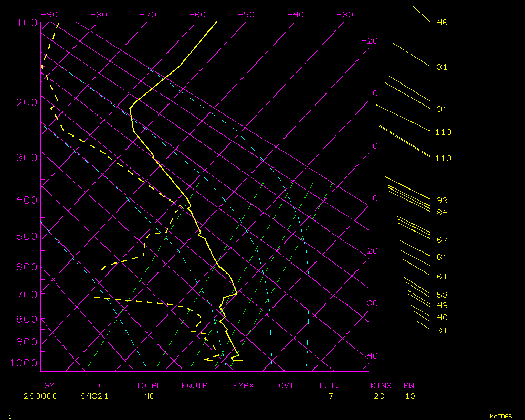Select the precipitable water value 13
The height and width of the screenshot is (420, 525).
(410, 396)
